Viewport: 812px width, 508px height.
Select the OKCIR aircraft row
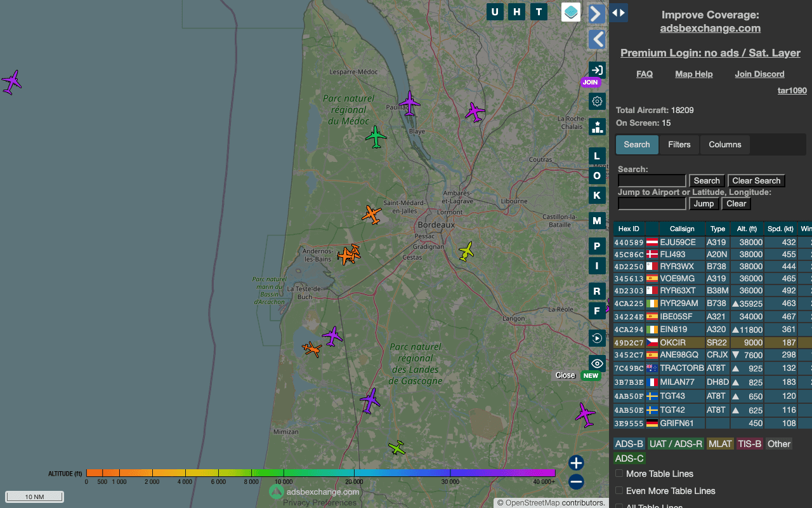[x=712, y=342]
